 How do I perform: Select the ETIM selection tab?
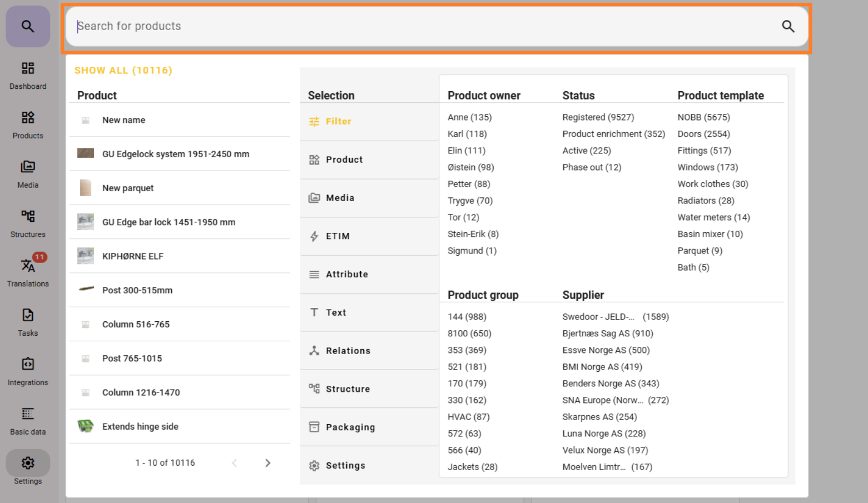(x=337, y=236)
